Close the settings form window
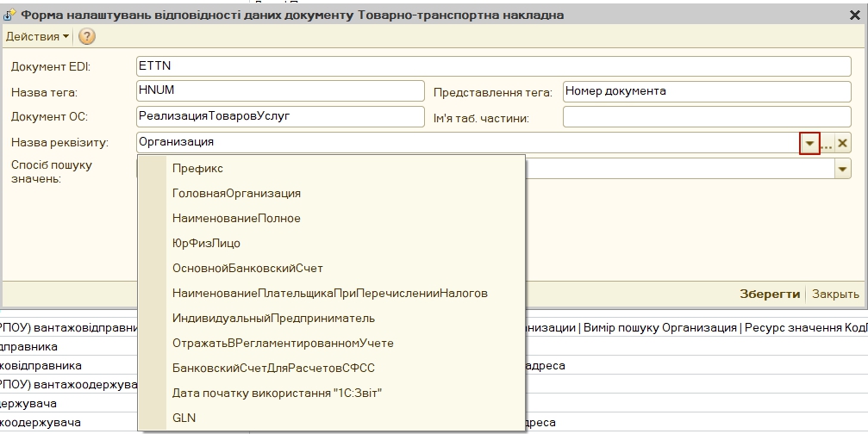This screenshot has height=434, width=868. point(854,15)
